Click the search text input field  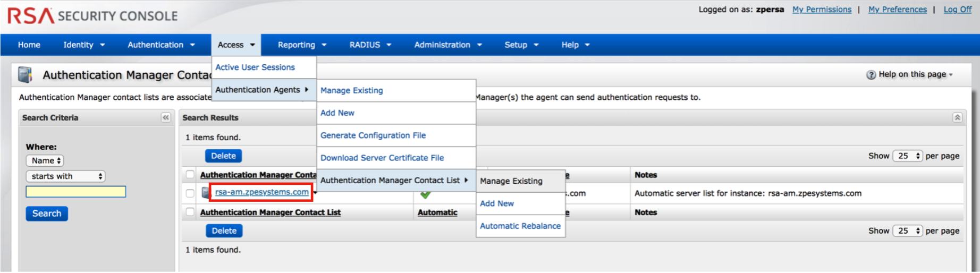pyautogui.click(x=76, y=192)
